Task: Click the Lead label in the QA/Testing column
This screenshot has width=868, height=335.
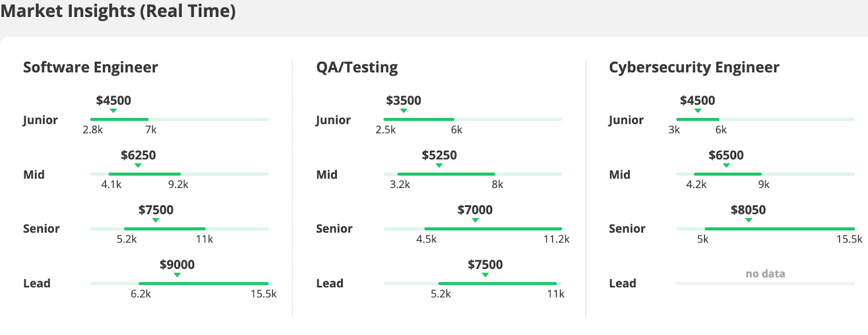Action: pyautogui.click(x=330, y=283)
